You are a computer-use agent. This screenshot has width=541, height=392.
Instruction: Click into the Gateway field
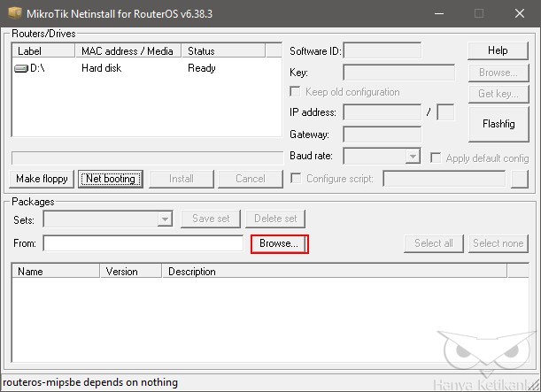(x=383, y=135)
